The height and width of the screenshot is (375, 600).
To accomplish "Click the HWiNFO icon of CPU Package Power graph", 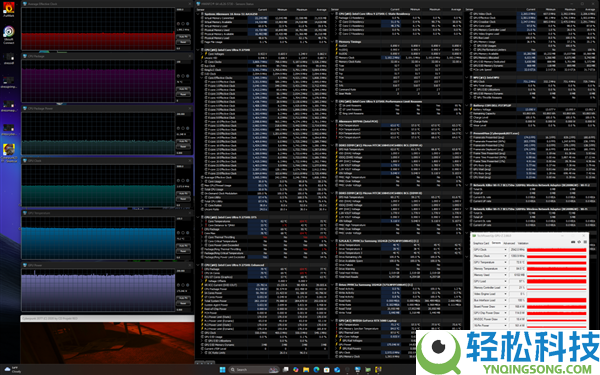I will 24,109.
